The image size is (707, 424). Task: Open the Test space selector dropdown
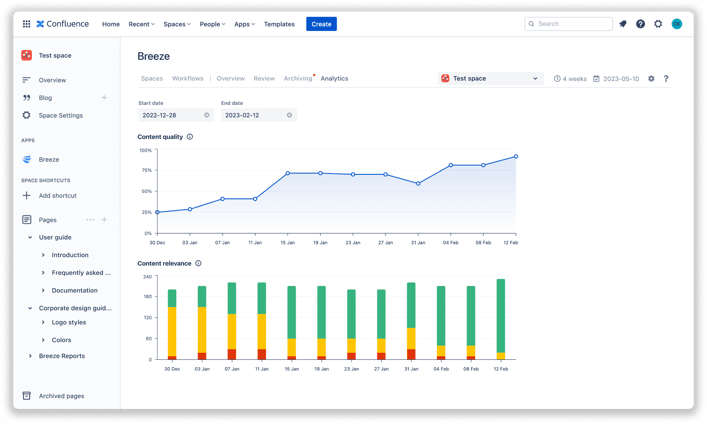tap(491, 78)
